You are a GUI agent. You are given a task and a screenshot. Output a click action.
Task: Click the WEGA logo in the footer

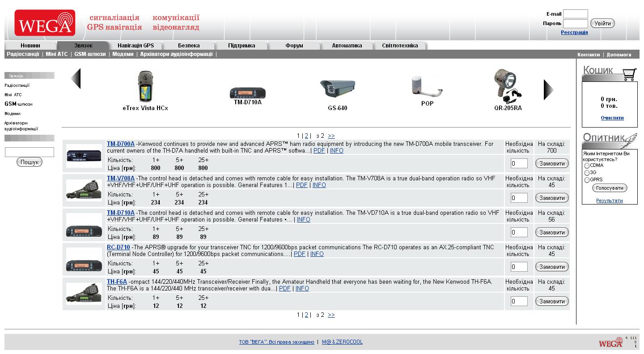pos(611,342)
